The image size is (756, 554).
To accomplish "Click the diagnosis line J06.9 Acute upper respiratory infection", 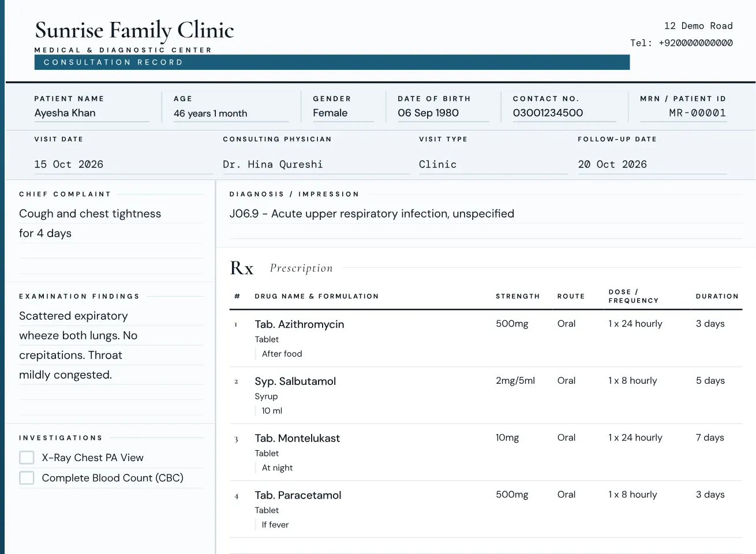I will click(372, 214).
